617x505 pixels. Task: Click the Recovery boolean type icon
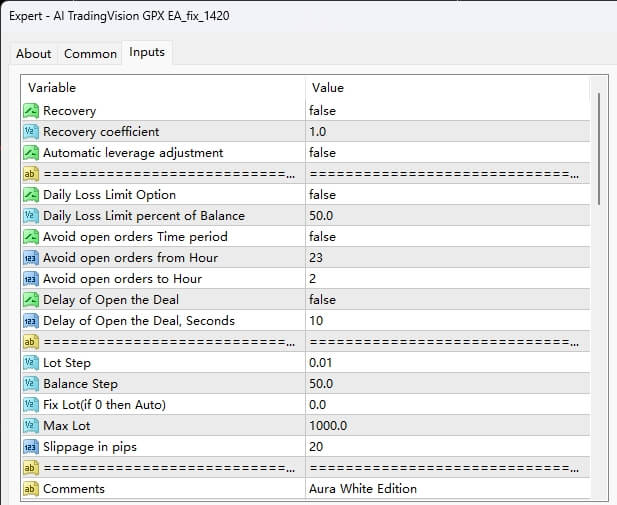click(x=31, y=111)
